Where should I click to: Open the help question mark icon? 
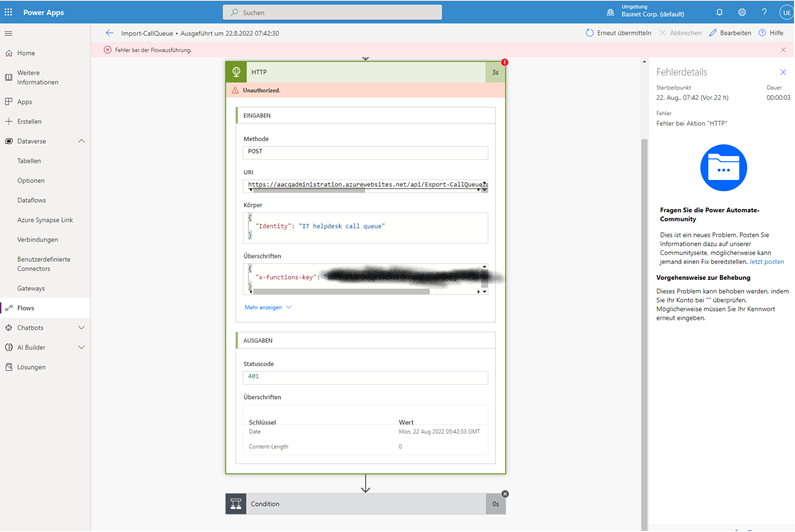(764, 12)
